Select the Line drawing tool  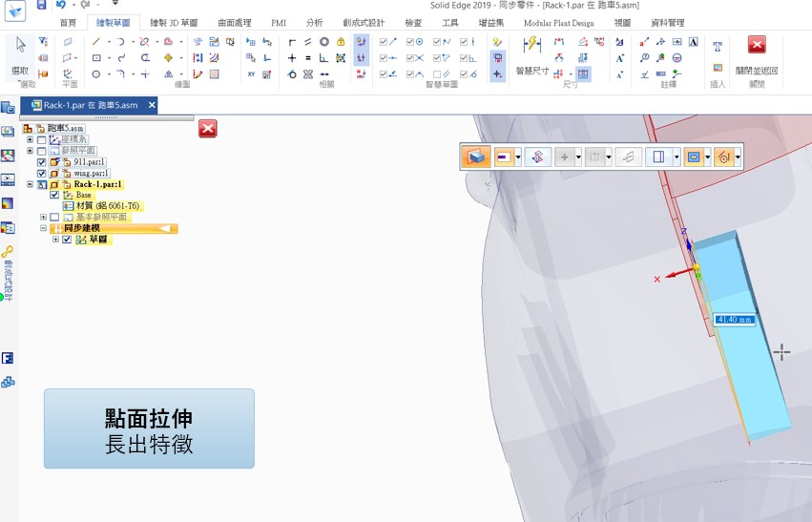point(96,42)
